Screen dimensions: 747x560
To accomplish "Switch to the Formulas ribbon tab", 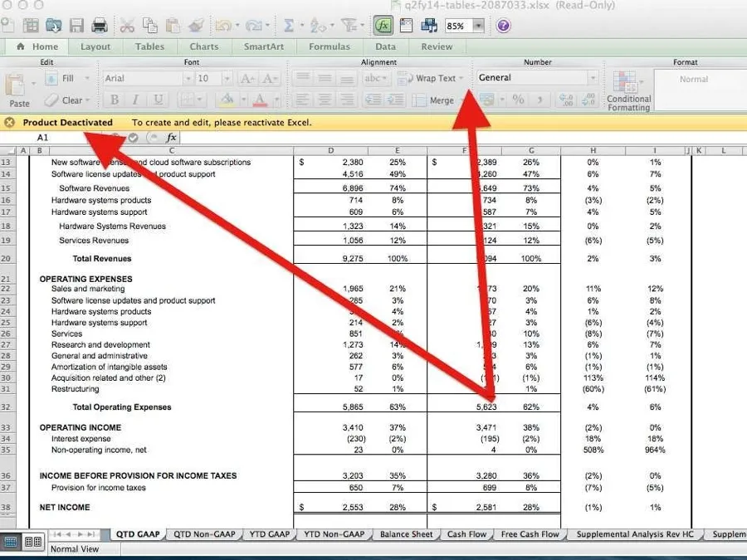I will coord(329,46).
